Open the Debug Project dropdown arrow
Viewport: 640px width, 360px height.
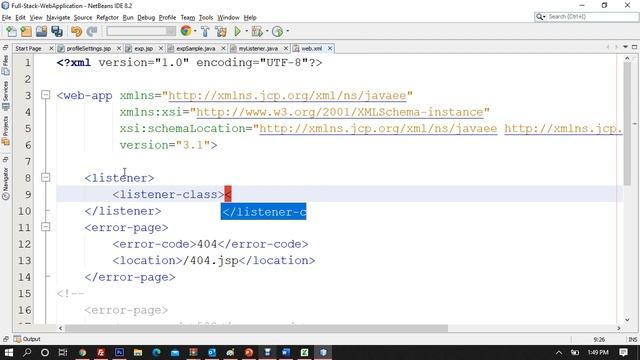click(267, 31)
